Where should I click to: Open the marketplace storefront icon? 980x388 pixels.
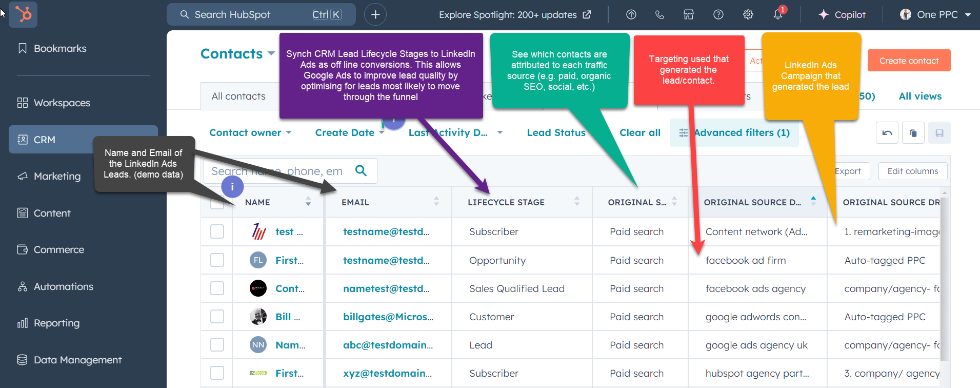689,14
